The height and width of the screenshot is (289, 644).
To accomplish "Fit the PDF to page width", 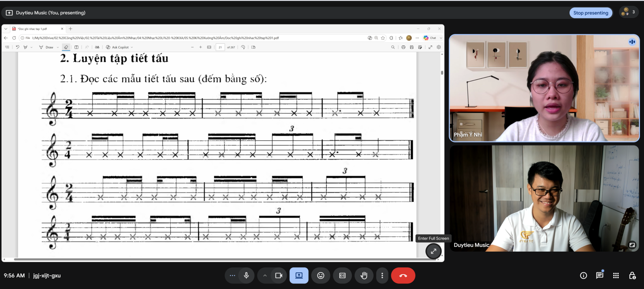I will click(209, 47).
